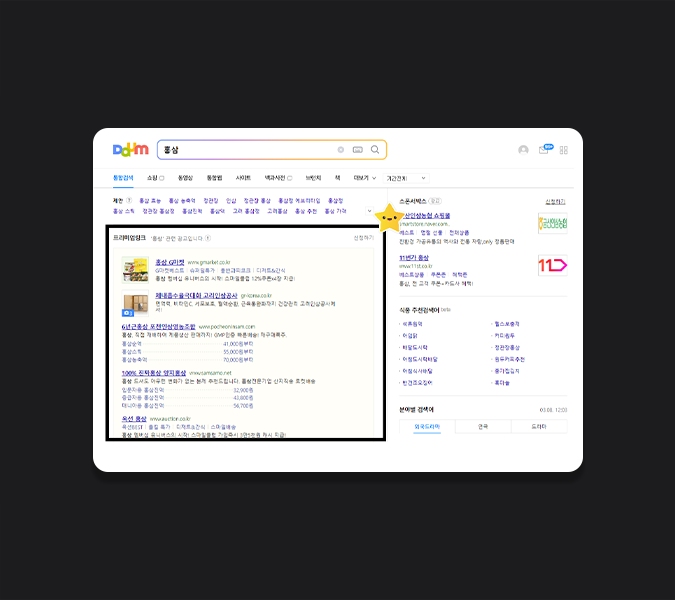Viewport: 675px width, 600px height.
Task: Open the 홍삼 G마켓 ad link
Action: (x=170, y=262)
